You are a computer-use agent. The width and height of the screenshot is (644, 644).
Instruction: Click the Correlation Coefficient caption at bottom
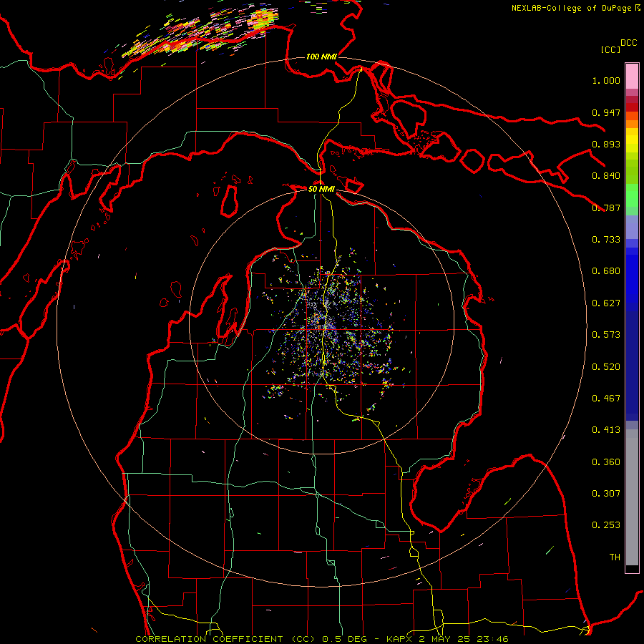tap(322, 639)
